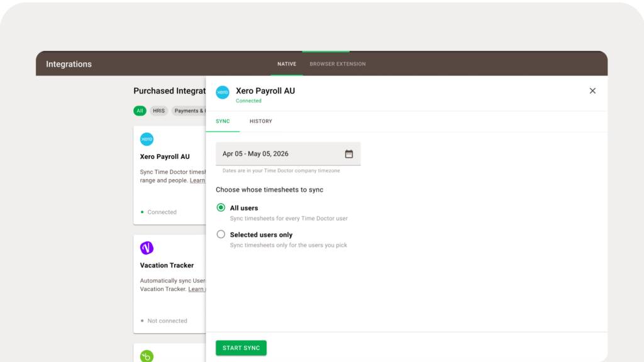The height and width of the screenshot is (362, 644).
Task: Start the timesheet sync
Action: click(241, 348)
